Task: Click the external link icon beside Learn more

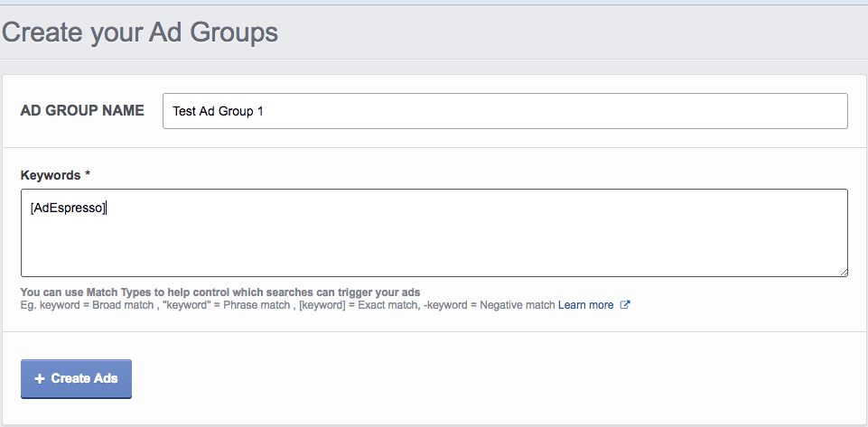Action: click(x=625, y=305)
